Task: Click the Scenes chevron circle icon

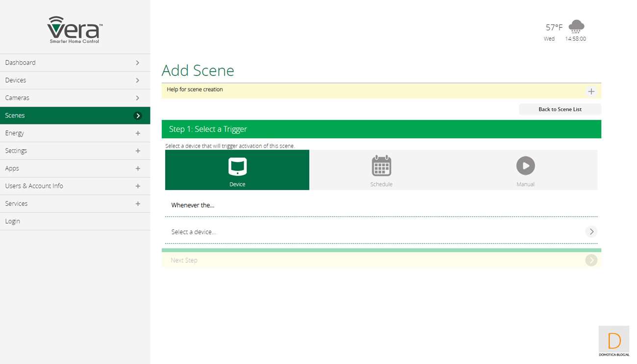Action: [138, 116]
